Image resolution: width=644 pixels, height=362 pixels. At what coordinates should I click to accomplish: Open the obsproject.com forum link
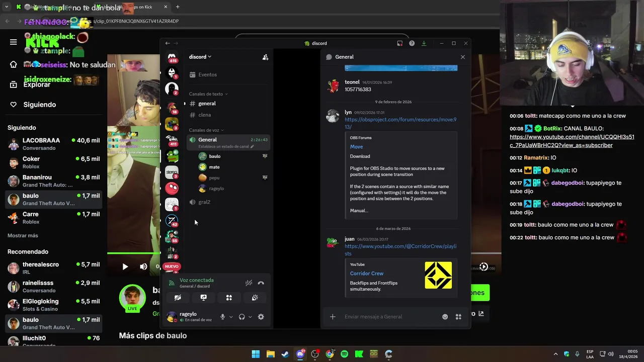[400, 123]
